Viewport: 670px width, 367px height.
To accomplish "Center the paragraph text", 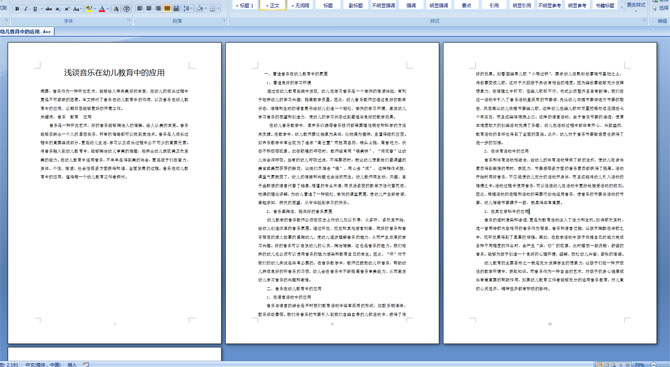I will [x=149, y=9].
